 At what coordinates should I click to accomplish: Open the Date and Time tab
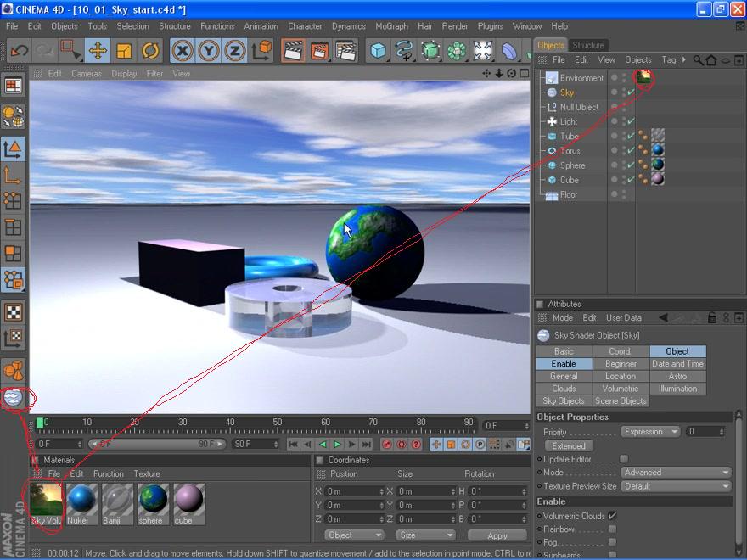(677, 364)
